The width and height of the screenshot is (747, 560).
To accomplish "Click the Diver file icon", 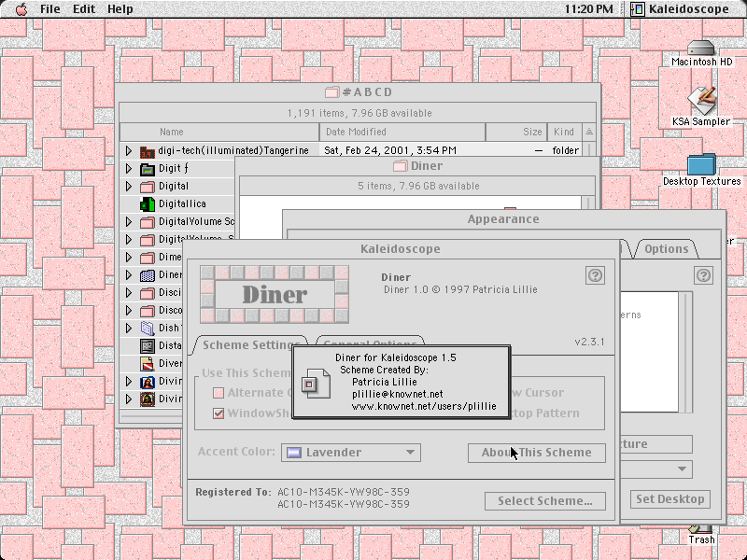I will (148, 364).
